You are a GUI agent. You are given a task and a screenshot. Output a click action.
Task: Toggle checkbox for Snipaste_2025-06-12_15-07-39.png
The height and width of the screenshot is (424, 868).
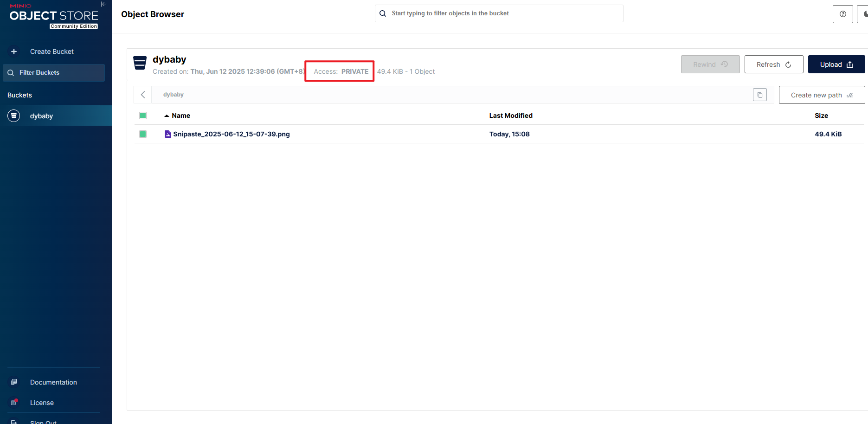143,134
